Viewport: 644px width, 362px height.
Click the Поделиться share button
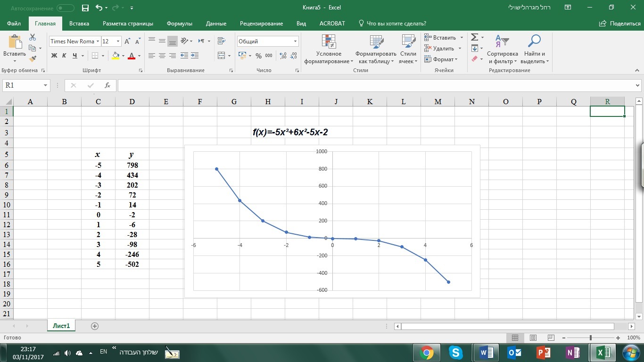coord(619,24)
